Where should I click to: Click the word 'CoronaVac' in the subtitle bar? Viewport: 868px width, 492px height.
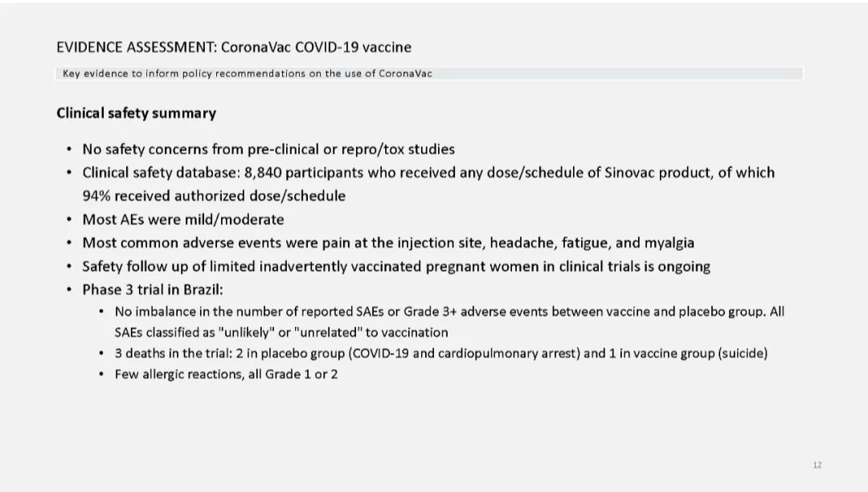(x=405, y=74)
